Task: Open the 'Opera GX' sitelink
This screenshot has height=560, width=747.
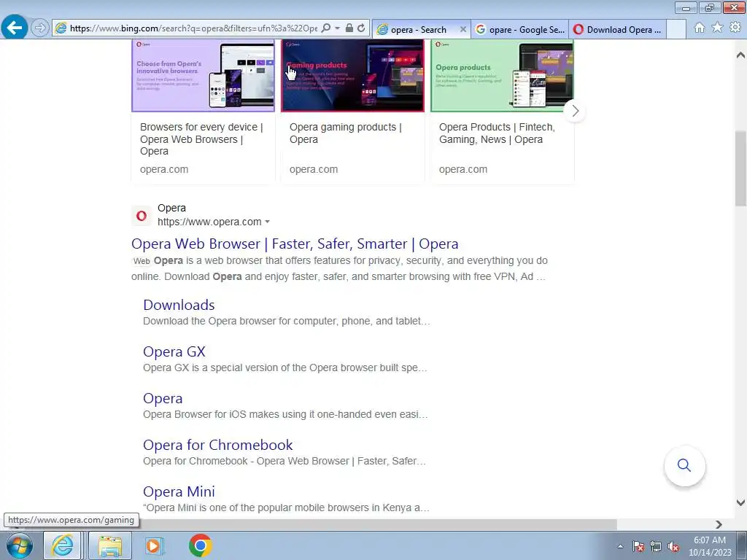Action: tap(174, 351)
